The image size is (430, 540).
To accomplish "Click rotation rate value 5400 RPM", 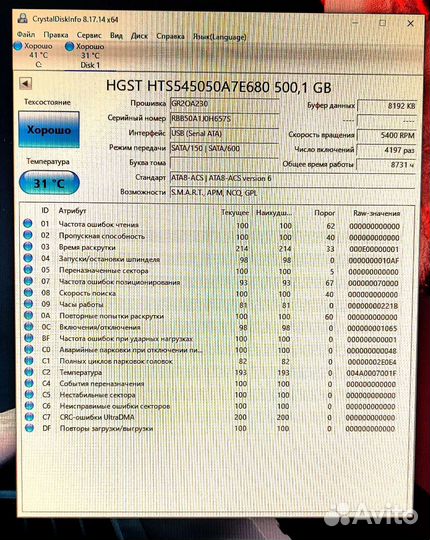I will (x=386, y=135).
